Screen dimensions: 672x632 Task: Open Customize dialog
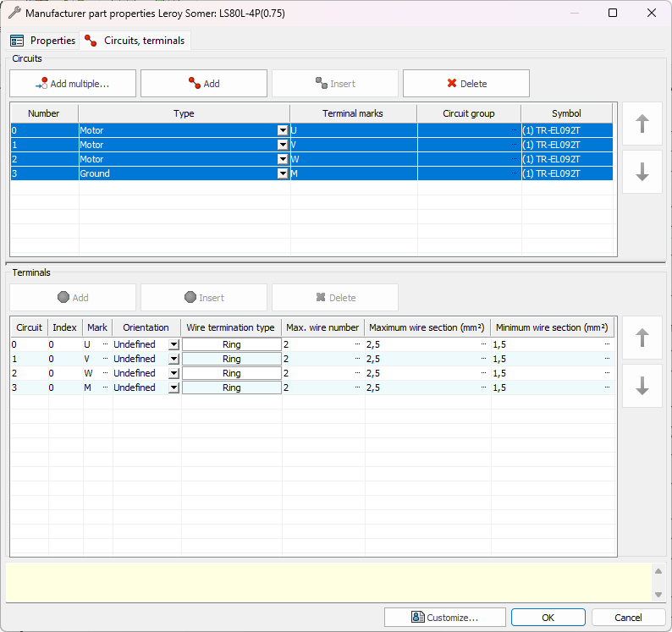point(445,618)
